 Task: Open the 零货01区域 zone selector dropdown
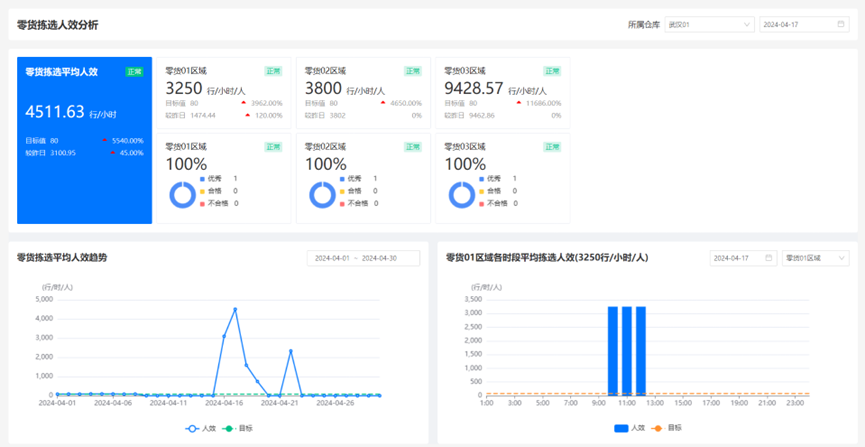[x=815, y=258]
